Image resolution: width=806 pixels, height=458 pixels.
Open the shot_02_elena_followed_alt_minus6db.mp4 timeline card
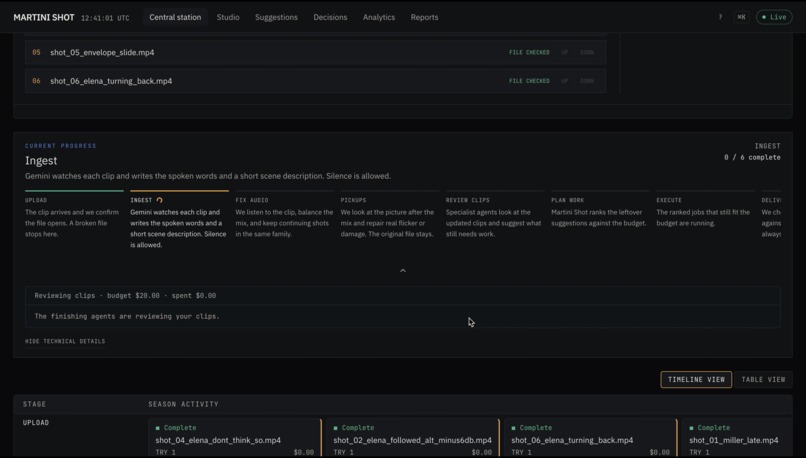[412, 438]
